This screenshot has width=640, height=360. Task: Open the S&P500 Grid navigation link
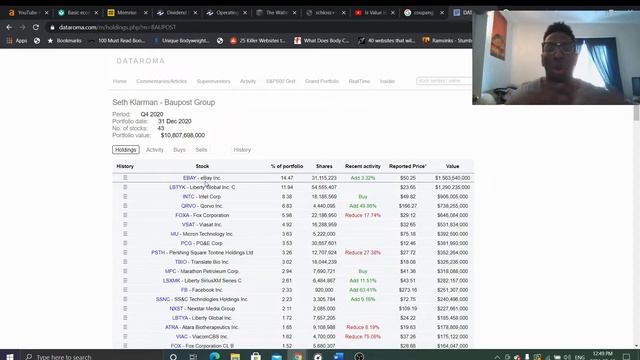pyautogui.click(x=280, y=81)
